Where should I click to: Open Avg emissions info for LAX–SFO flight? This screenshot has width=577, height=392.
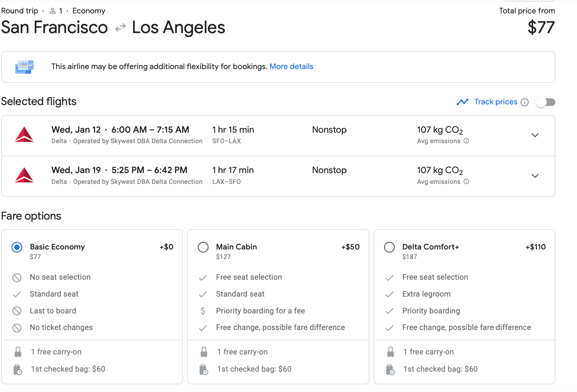point(466,182)
